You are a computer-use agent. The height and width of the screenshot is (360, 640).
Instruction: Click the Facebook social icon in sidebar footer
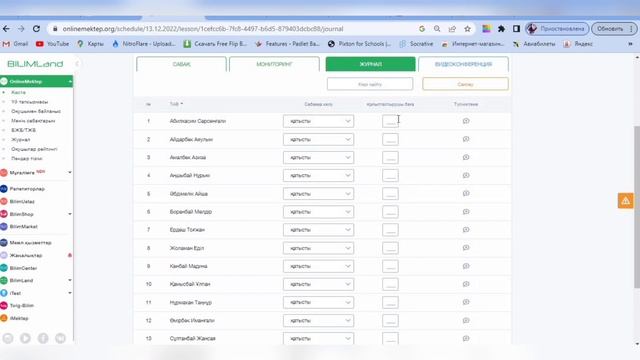pyautogui.click(x=43, y=338)
